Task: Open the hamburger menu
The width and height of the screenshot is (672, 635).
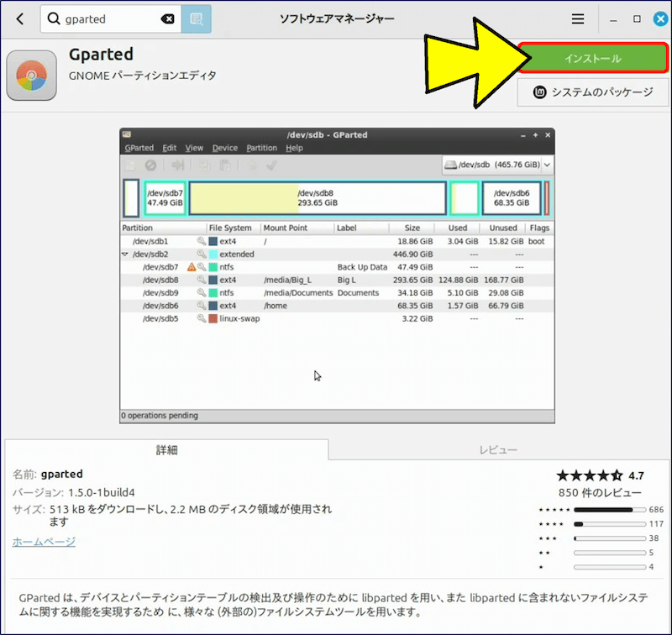Action: (x=578, y=18)
